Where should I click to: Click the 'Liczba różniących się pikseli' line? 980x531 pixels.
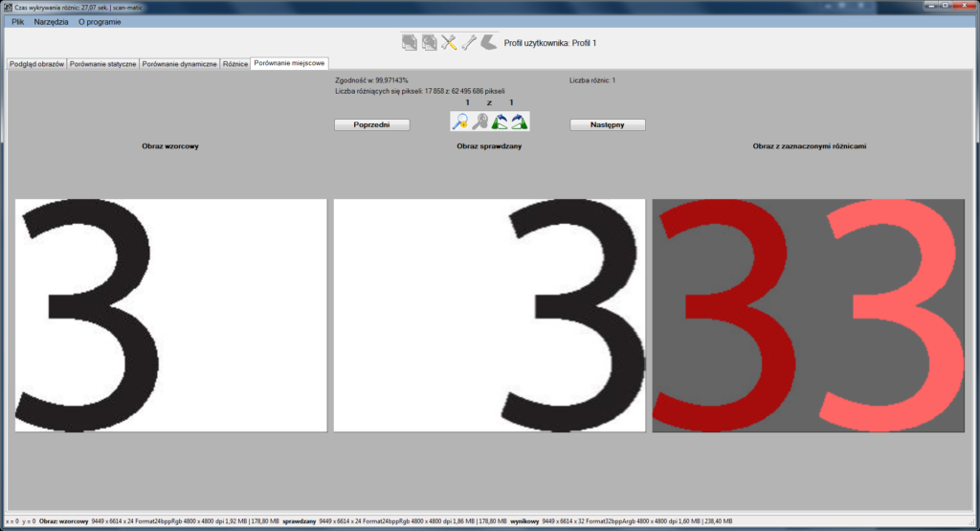[x=420, y=91]
